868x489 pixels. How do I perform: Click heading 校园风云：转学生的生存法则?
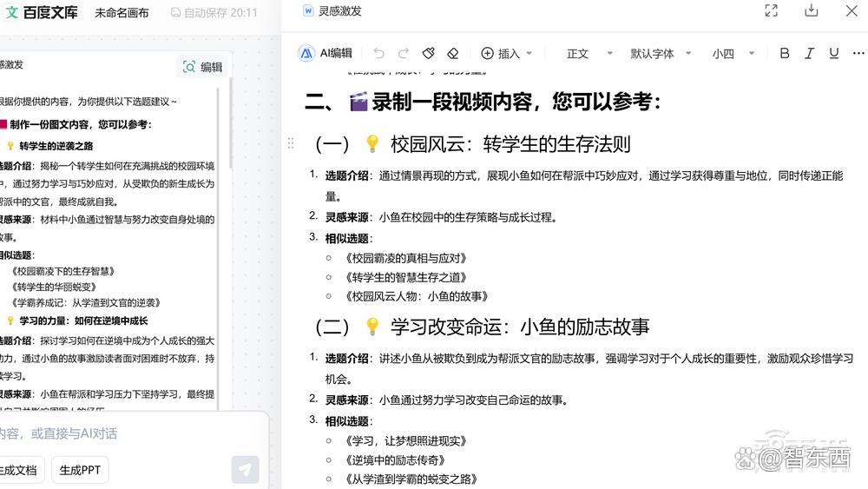tap(510, 144)
